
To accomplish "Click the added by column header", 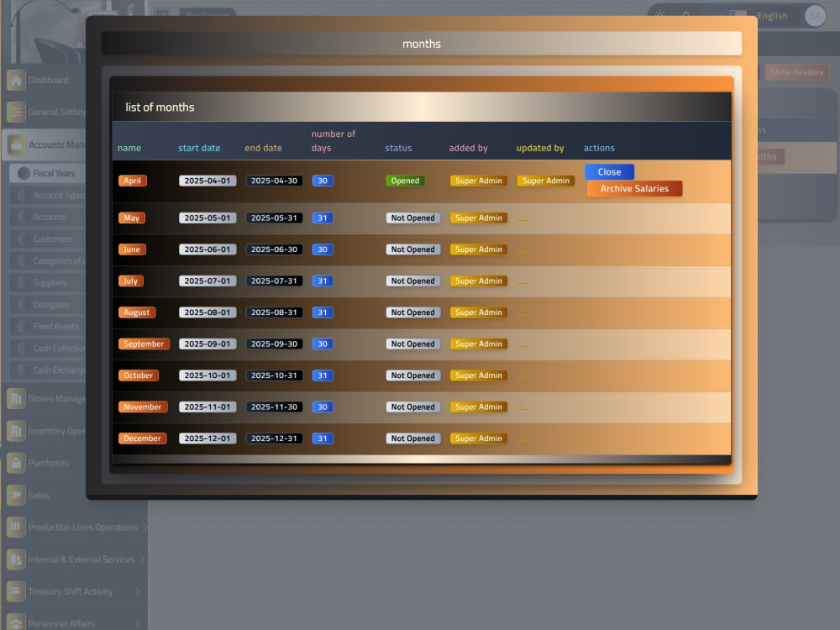I will click(468, 148).
